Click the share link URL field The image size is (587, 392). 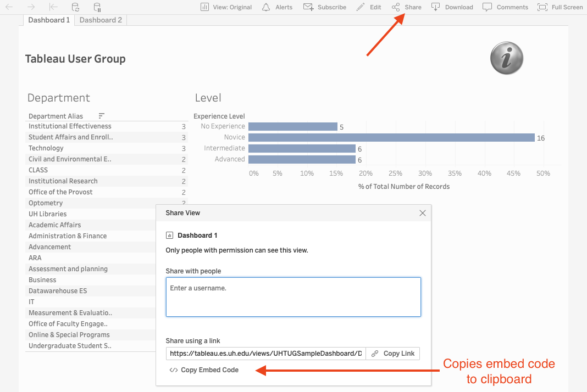point(266,354)
